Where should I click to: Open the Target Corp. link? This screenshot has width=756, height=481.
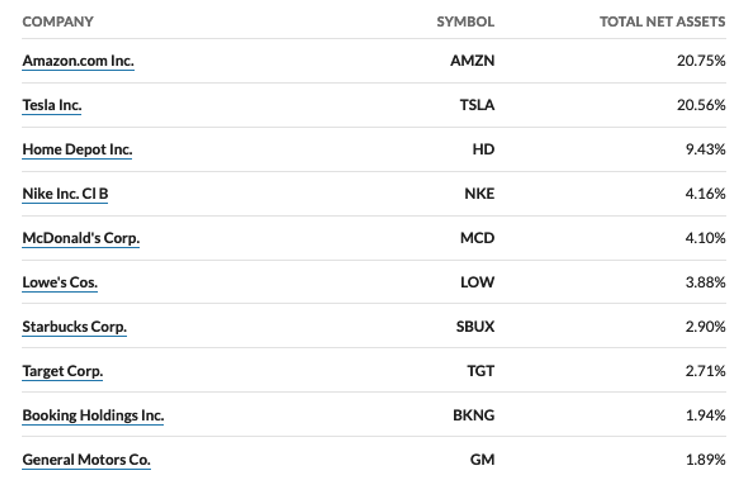coord(63,372)
